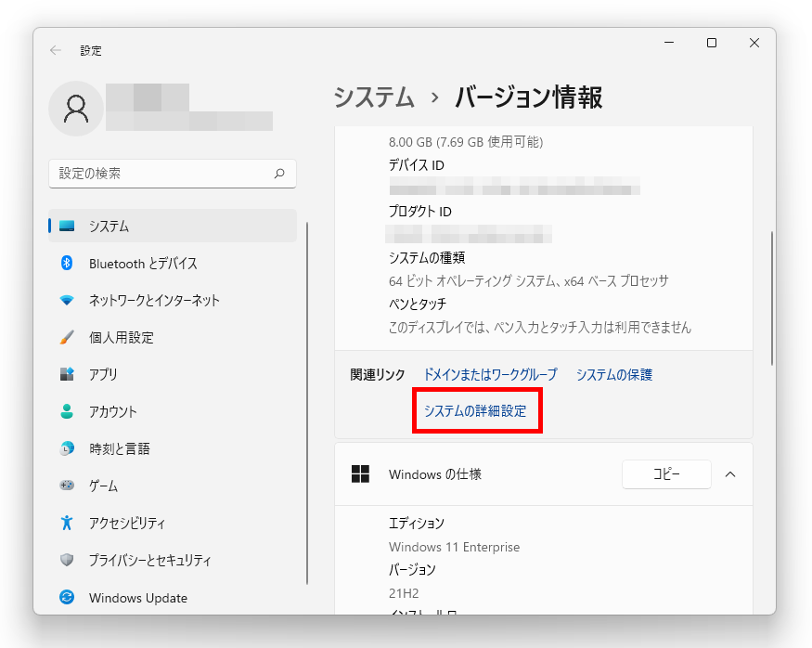Open the アプリ category

click(x=173, y=374)
